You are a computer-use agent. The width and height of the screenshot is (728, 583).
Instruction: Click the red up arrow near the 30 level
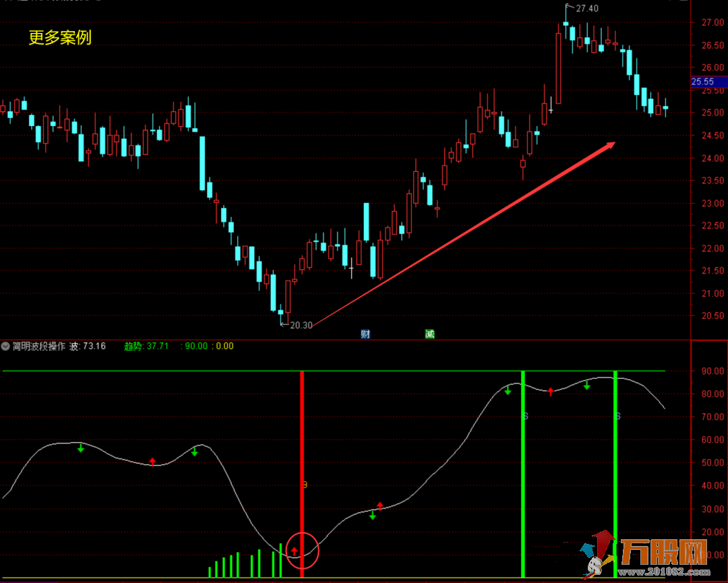pyautogui.click(x=380, y=505)
